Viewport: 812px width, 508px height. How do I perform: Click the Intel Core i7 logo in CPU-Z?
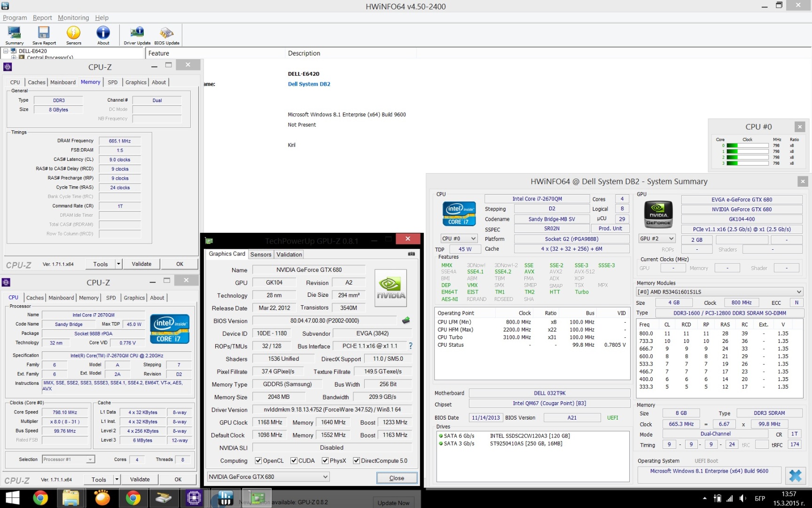pos(170,328)
